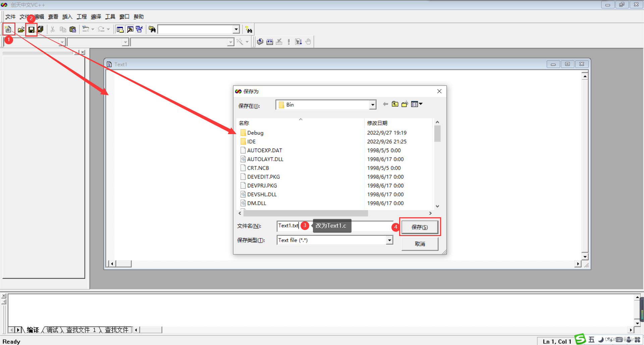Open the 插入 menu
The width and height of the screenshot is (644, 345).
[x=67, y=17]
